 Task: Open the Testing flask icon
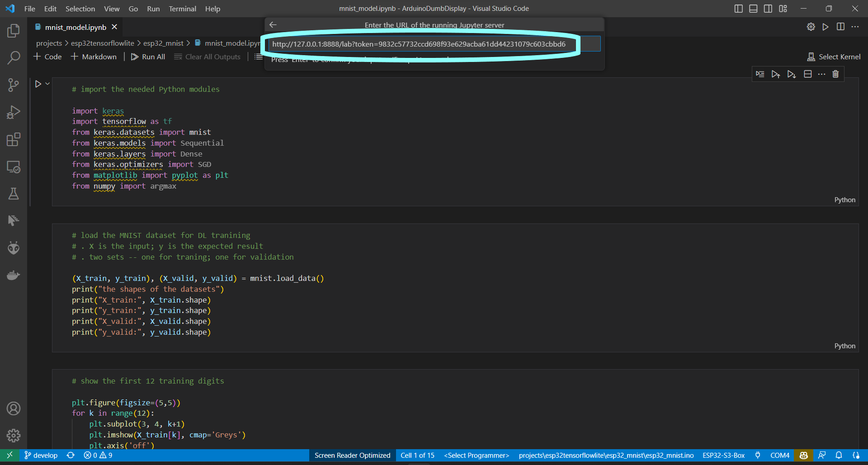(x=14, y=194)
